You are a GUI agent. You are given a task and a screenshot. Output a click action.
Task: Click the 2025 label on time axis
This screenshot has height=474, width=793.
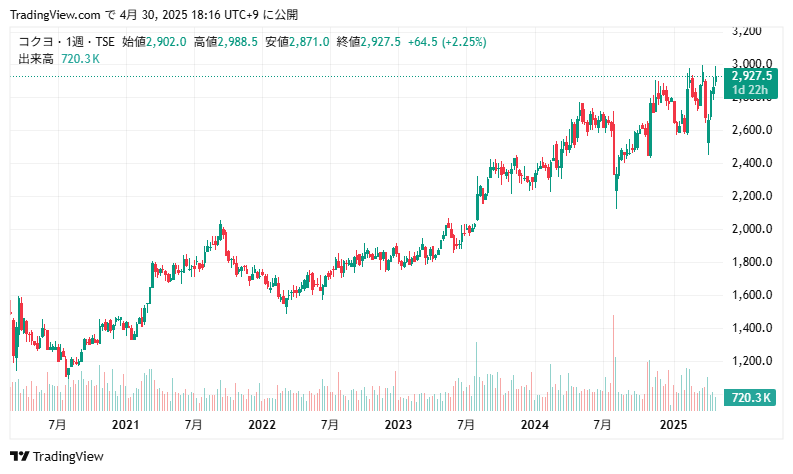672,425
